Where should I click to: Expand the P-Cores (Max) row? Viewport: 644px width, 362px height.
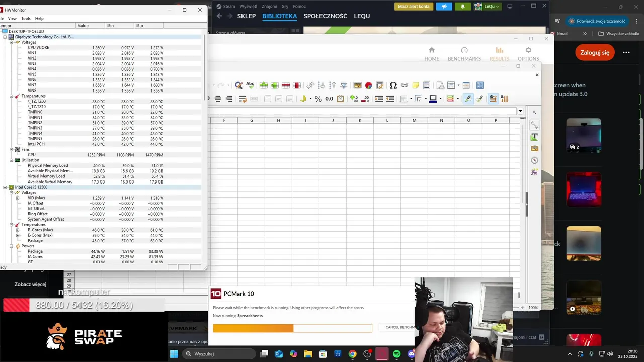18,230
